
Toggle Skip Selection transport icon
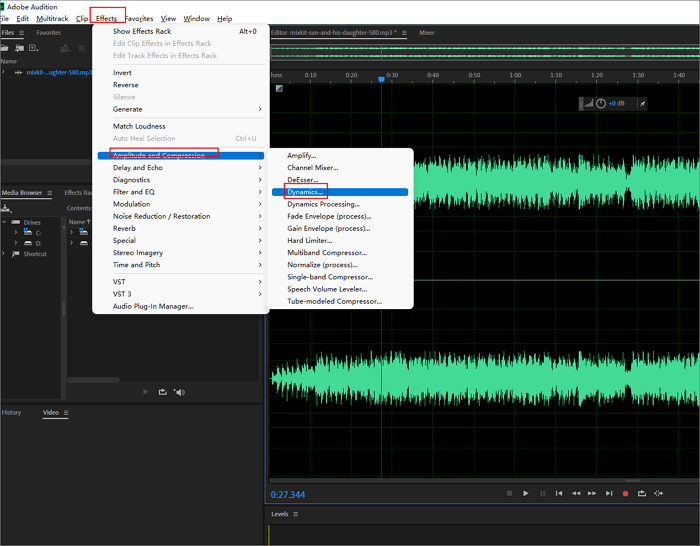point(658,493)
